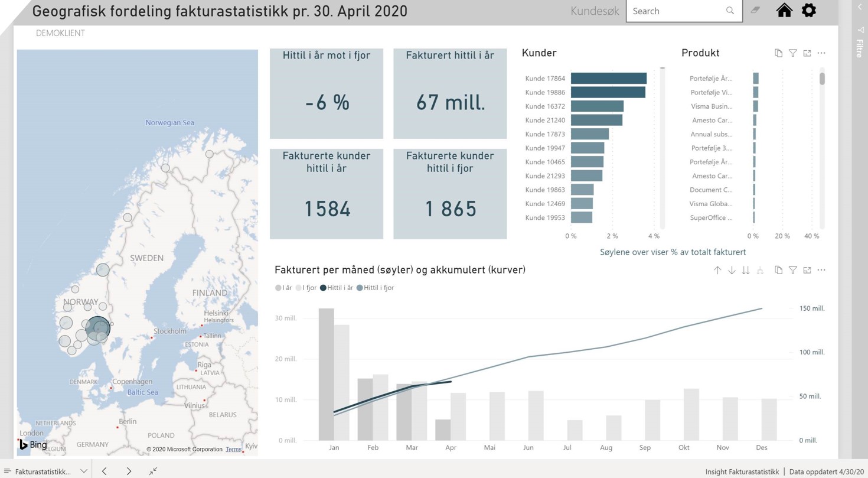Select the Kunde 17864 bar
Viewport: 868px width, 478px height.
(608, 79)
